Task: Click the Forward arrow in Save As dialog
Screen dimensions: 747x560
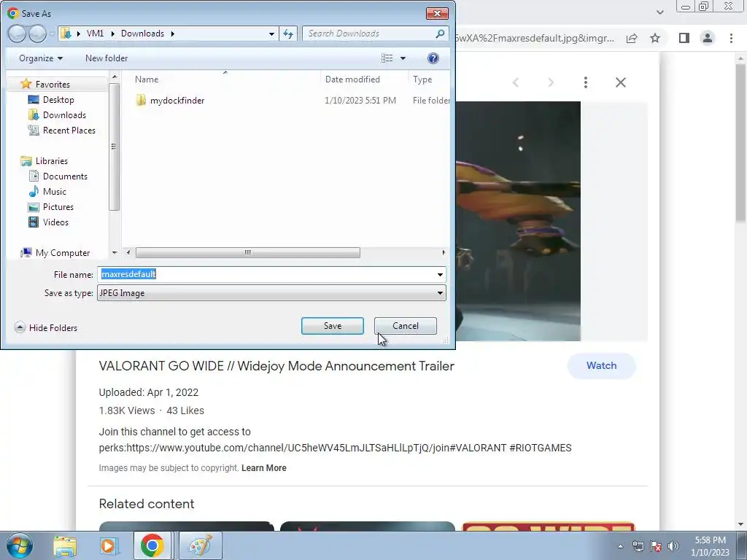Action: point(37,34)
